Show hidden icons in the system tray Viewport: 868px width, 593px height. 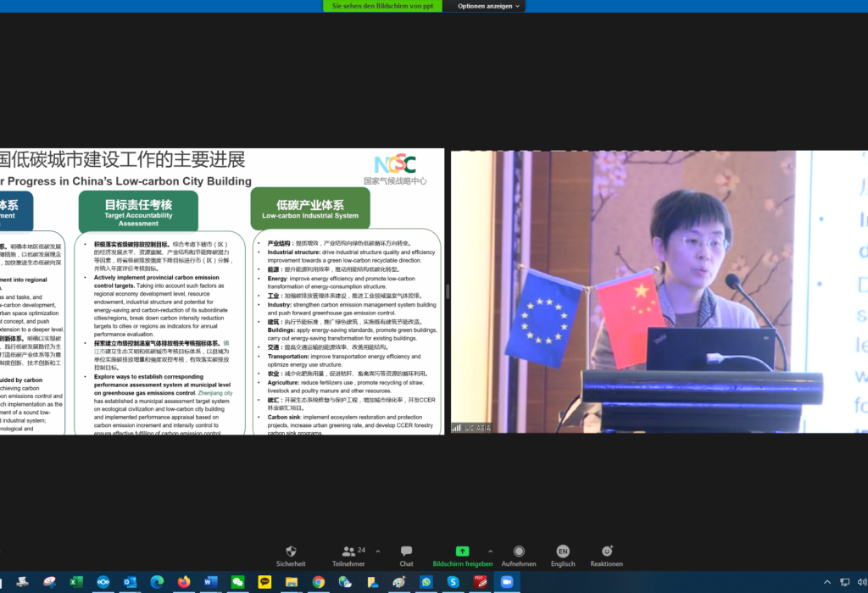[827, 582]
